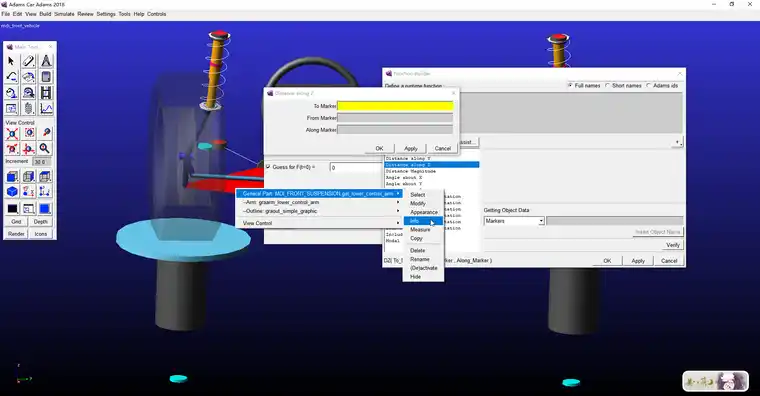This screenshot has height=396, width=760.
Task: Select the spring force tool icon
Action: point(29,109)
